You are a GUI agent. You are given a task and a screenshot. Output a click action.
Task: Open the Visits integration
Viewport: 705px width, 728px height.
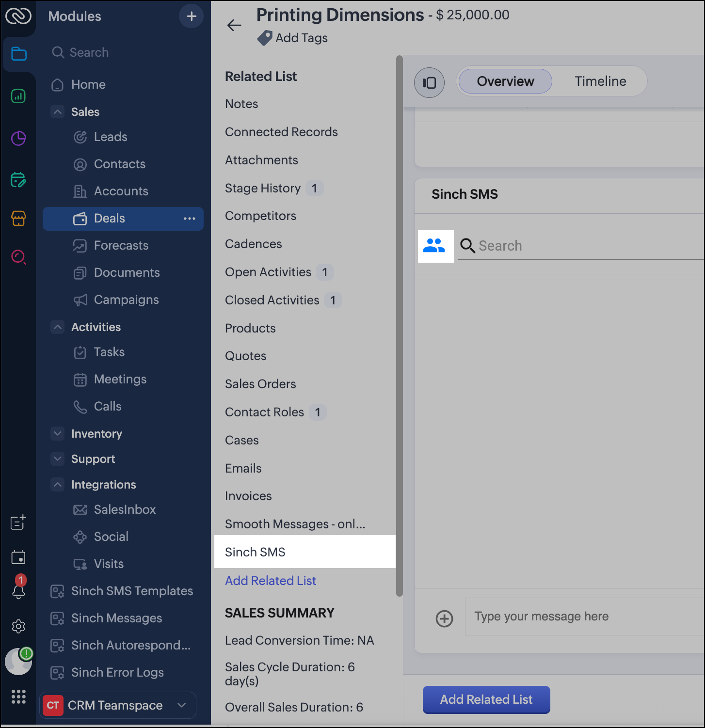[109, 564]
